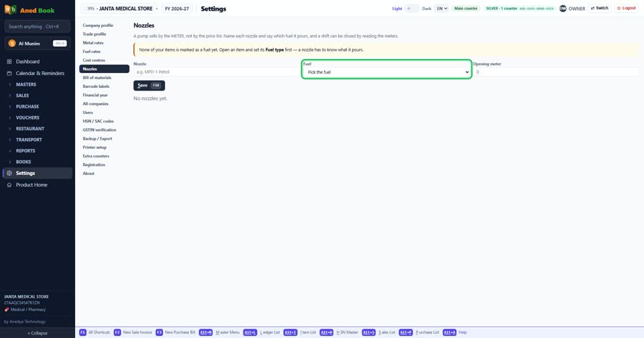This screenshot has height=338, width=644.
Task: Click the Alt+P Purchase List badge
Action: click(x=405, y=332)
